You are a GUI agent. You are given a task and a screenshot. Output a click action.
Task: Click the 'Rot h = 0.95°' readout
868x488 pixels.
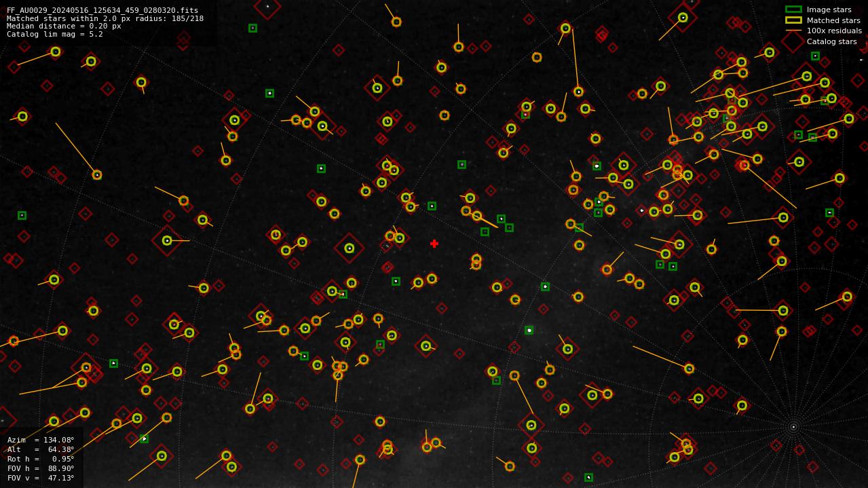[41, 459]
